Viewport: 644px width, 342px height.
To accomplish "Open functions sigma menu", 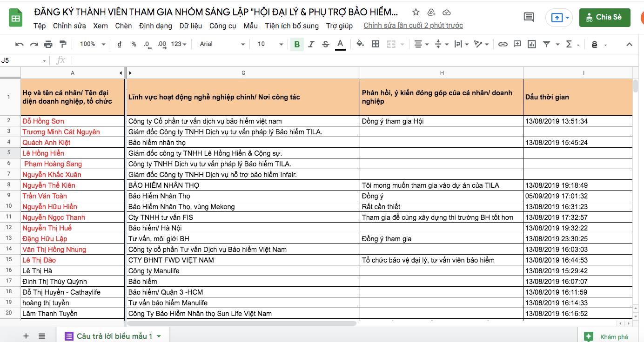I will [572, 44].
